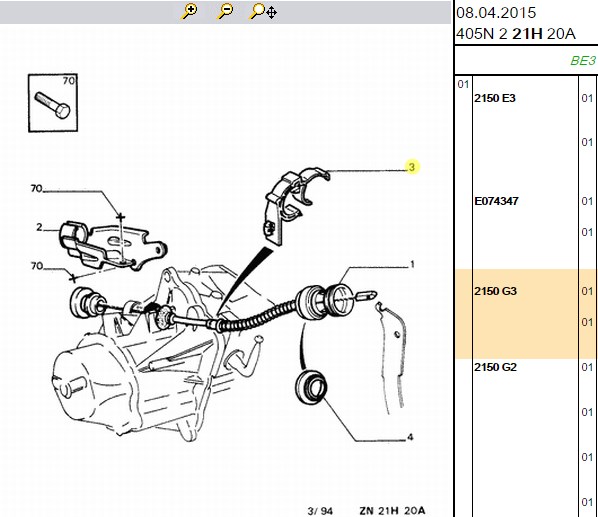The width and height of the screenshot is (598, 517).
Task: Select the lower callout 70 label
Action: (37, 266)
